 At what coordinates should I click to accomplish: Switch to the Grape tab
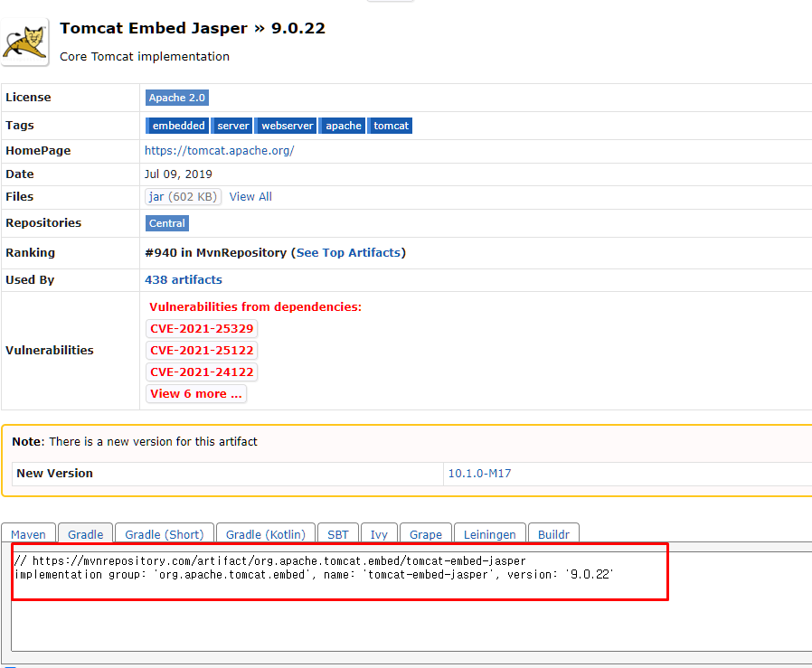coord(426,533)
